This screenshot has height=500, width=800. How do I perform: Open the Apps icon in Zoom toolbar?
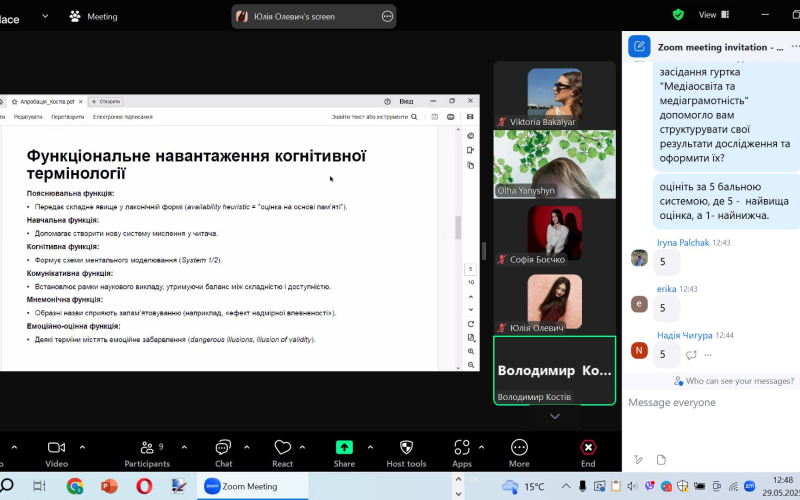click(x=462, y=447)
